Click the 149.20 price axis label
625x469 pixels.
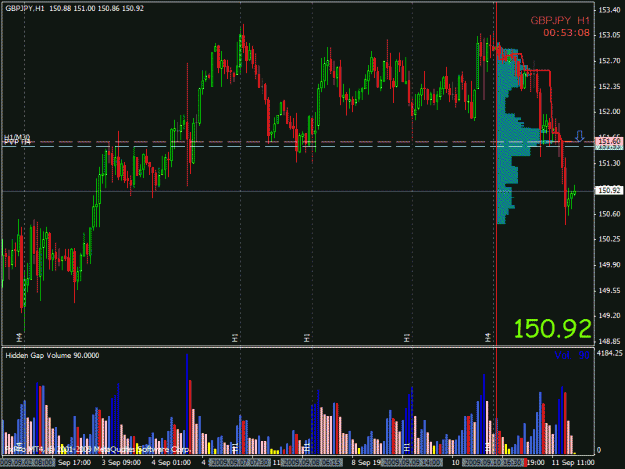pyautogui.click(x=609, y=316)
